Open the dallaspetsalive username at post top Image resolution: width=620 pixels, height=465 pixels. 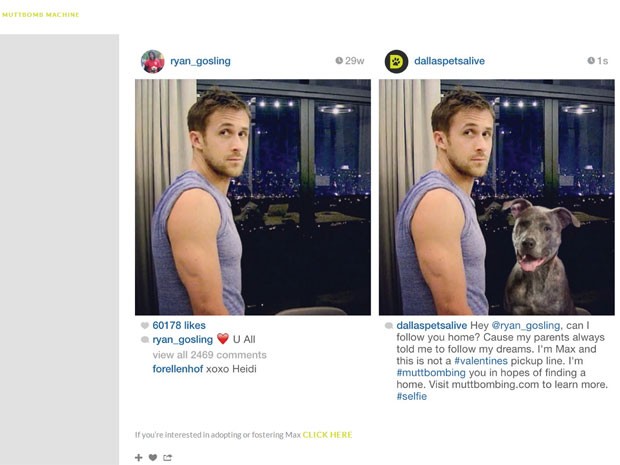coord(450,61)
